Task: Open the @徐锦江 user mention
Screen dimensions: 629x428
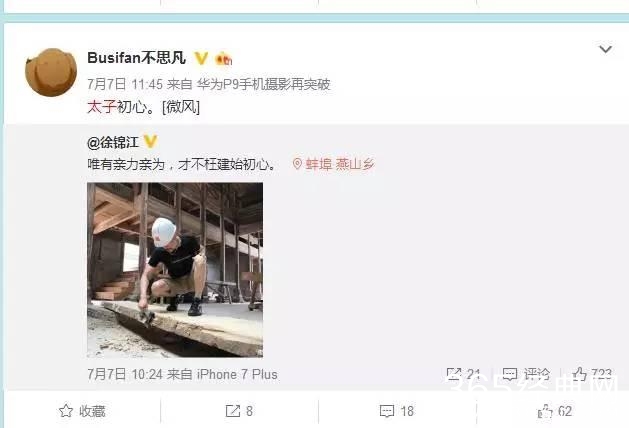Action: click(113, 142)
